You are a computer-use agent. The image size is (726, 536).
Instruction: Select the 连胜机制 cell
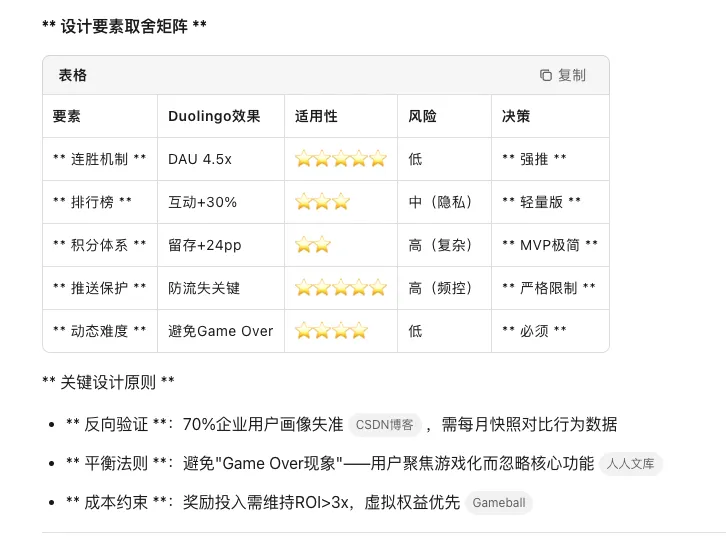pyautogui.click(x=100, y=159)
